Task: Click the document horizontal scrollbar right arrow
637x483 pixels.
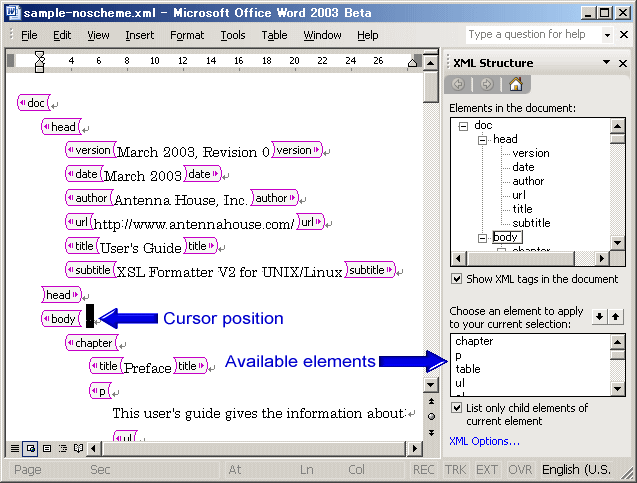Action: (x=414, y=448)
